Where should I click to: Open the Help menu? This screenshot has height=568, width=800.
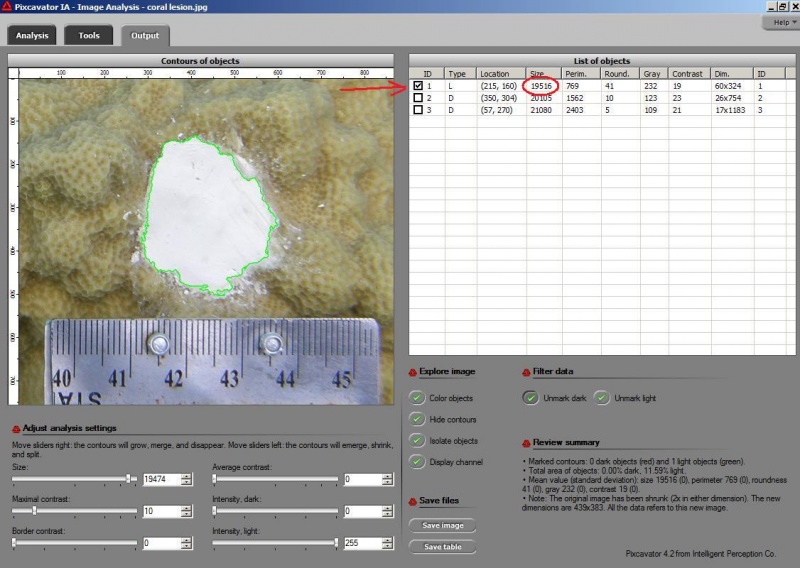(x=781, y=22)
